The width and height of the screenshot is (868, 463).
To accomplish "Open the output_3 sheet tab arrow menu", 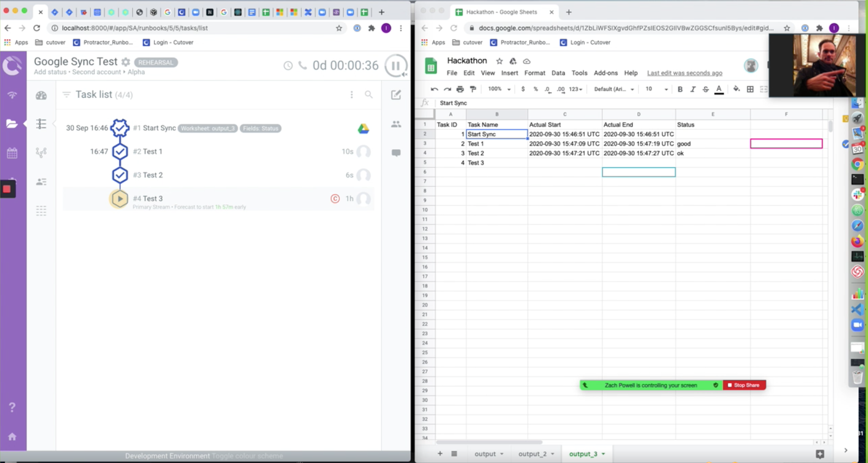I will click(603, 454).
